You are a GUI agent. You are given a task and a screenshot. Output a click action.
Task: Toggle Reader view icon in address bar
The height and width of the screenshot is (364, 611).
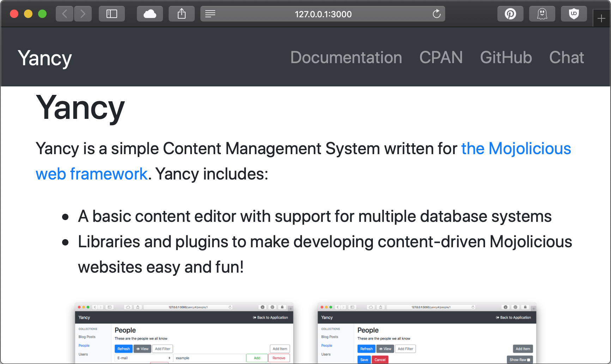click(x=210, y=14)
